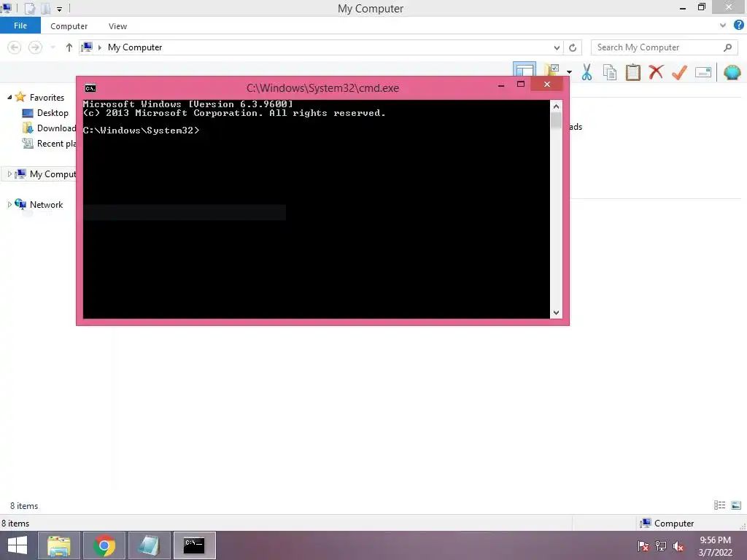Click the Up one level arrow
This screenshot has width=747, height=560.
(69, 47)
